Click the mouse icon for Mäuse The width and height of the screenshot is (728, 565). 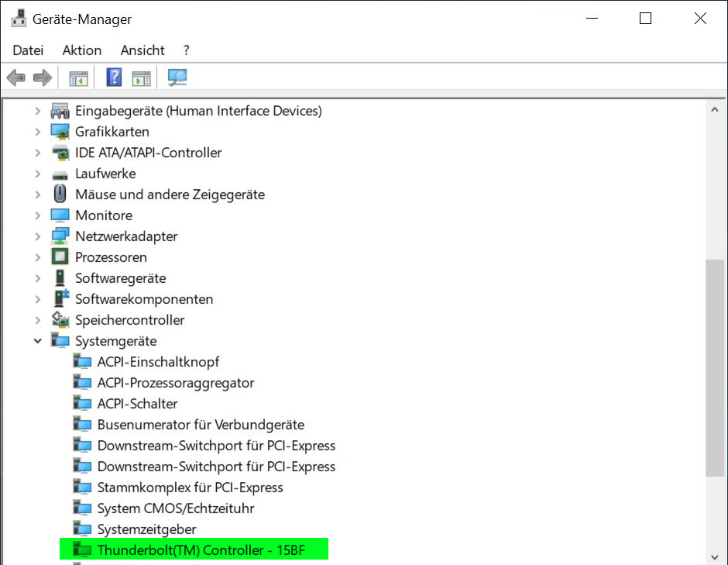click(x=60, y=194)
